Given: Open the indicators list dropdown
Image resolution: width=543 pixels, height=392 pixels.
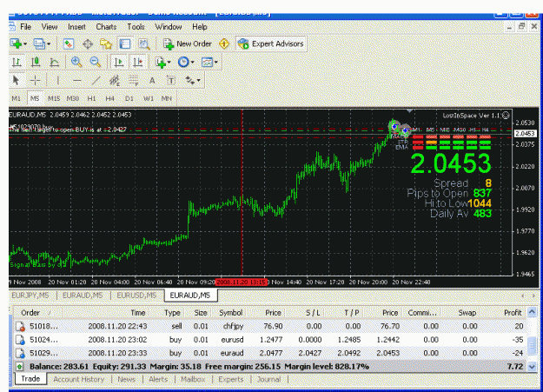Looking at the screenshot, I should click(162, 62).
